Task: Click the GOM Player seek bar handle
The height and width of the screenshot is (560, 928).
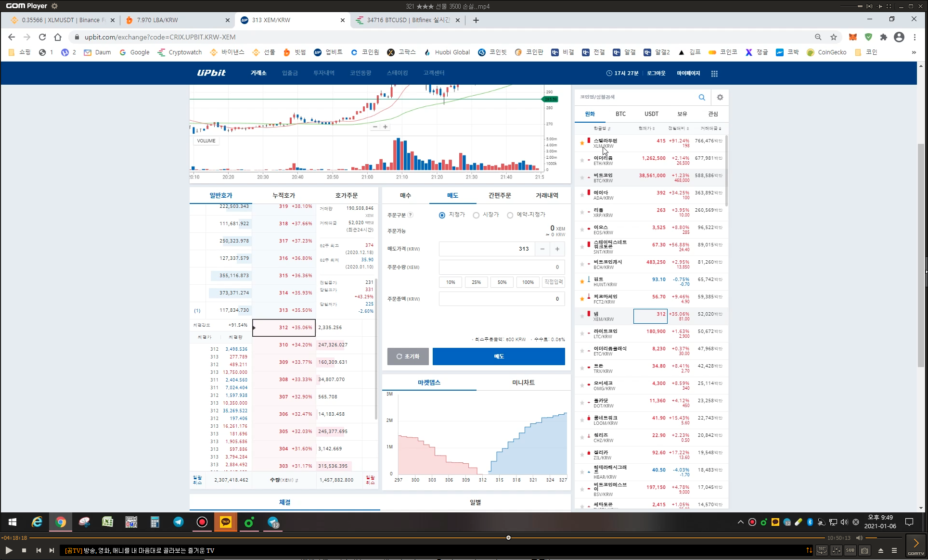Action: pyautogui.click(x=508, y=537)
